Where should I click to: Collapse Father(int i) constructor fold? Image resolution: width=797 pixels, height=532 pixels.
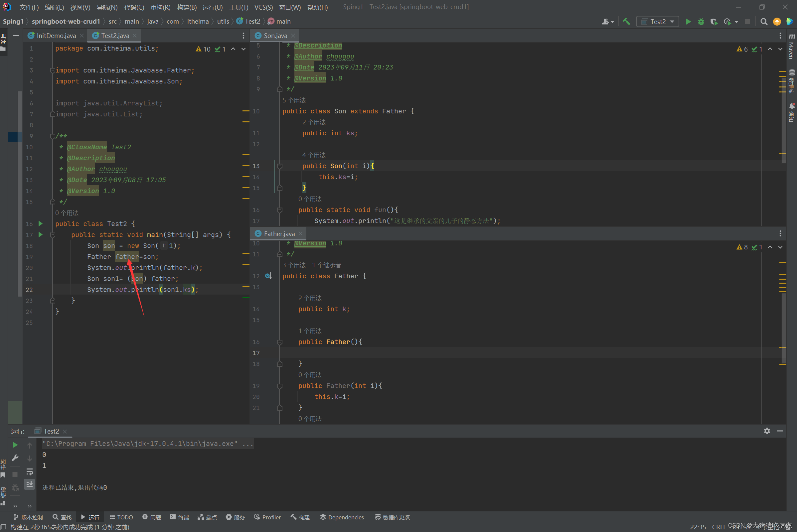tap(280, 386)
